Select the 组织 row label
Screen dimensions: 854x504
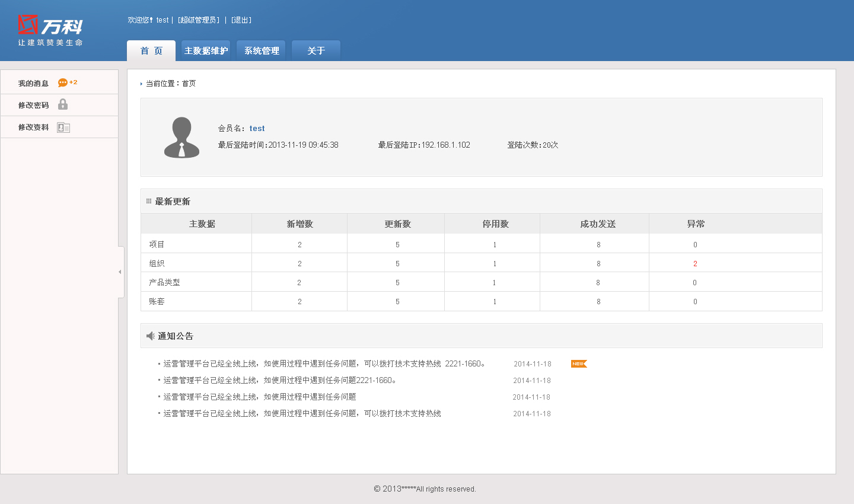(157, 263)
